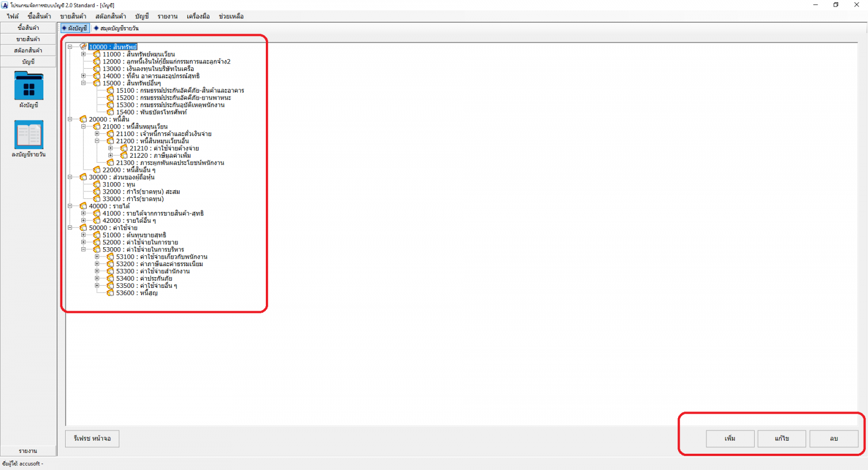This screenshot has width=868, height=470.
Task: Expand the 21210 ค่าใช้จ่ายค้างจ่าย node
Action: click(111, 148)
